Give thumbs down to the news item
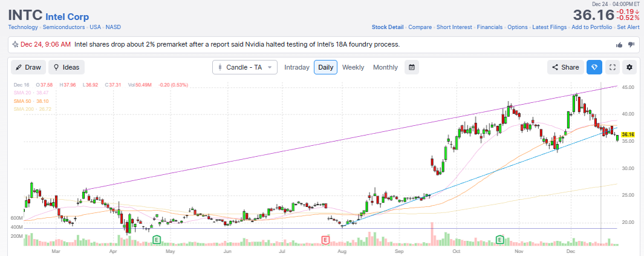This screenshot has width=644, height=256. [631, 44]
